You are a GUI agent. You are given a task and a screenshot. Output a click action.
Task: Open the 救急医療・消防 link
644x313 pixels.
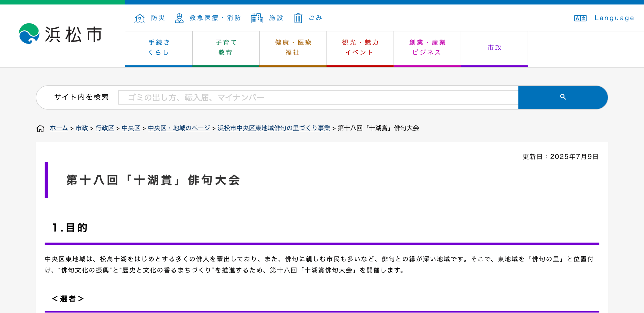(215, 18)
